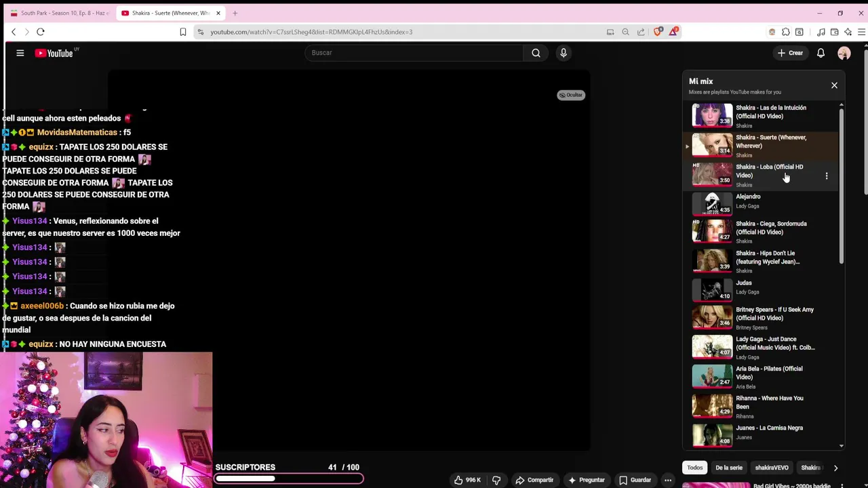The image size is (868, 488).
Task: Click the search magnifier button
Action: click(536, 53)
